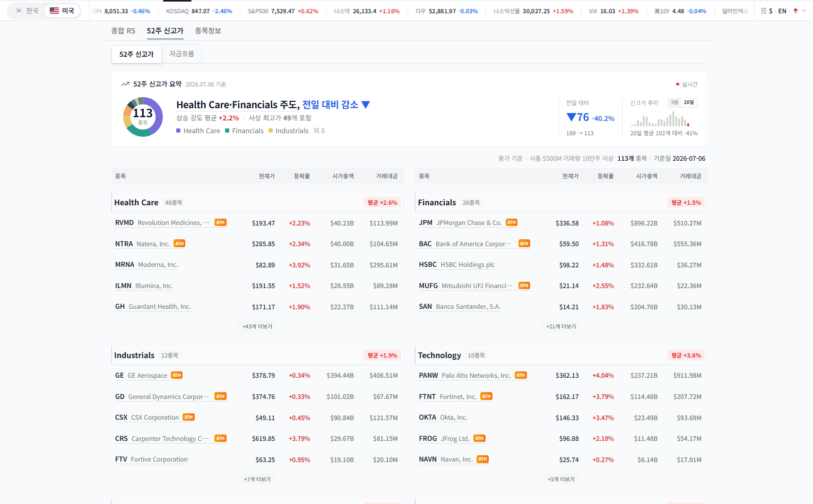The width and height of the screenshot is (813, 504).
Task: Show the other sectors via 외 6
Action: click(x=319, y=131)
